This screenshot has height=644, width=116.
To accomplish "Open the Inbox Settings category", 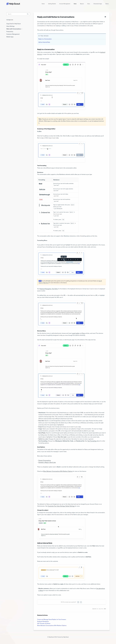I will click(x=10, y=26).
